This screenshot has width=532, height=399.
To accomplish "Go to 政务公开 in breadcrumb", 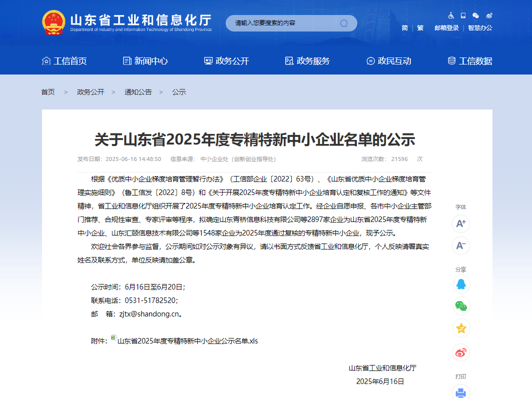I will (91, 92).
